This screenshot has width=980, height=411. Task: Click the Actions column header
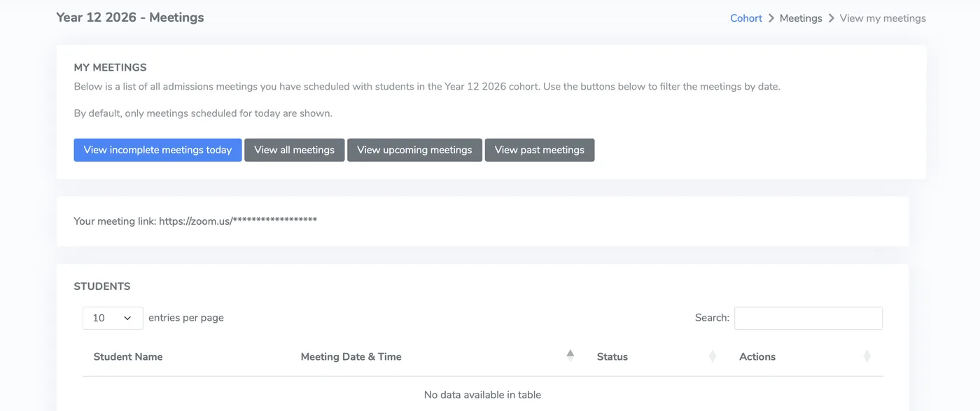757,356
